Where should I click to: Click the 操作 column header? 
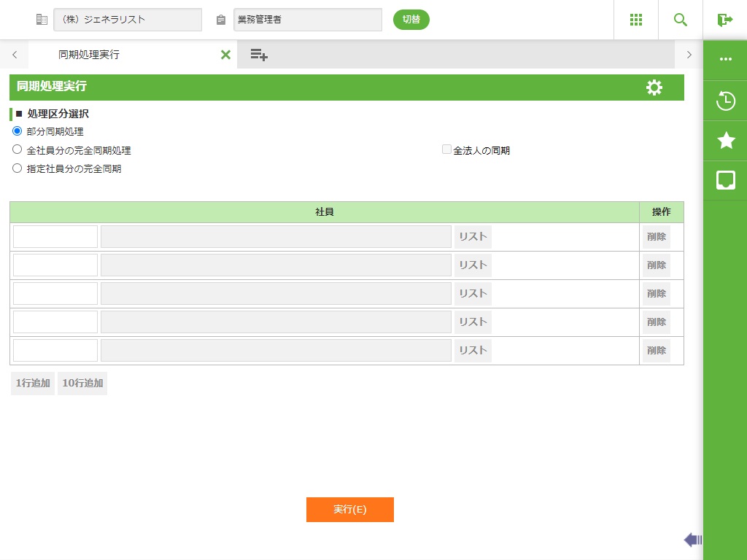point(661,212)
